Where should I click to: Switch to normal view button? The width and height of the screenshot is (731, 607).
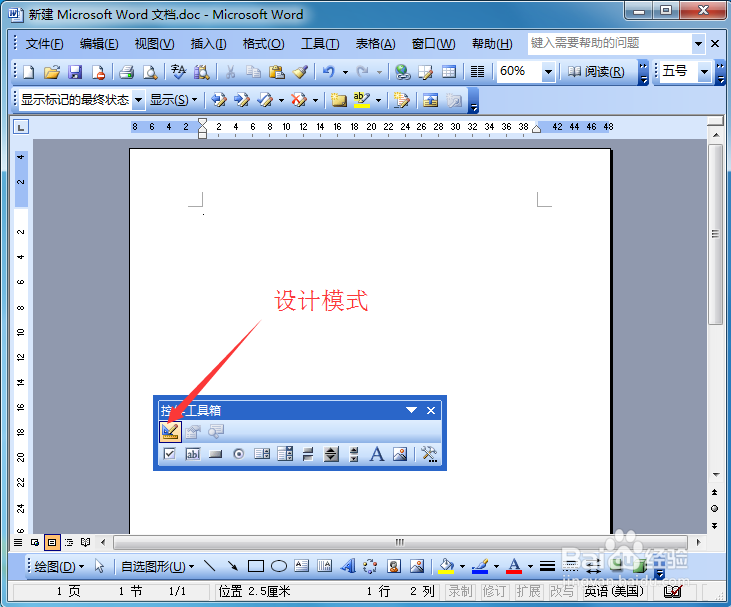(x=18, y=542)
